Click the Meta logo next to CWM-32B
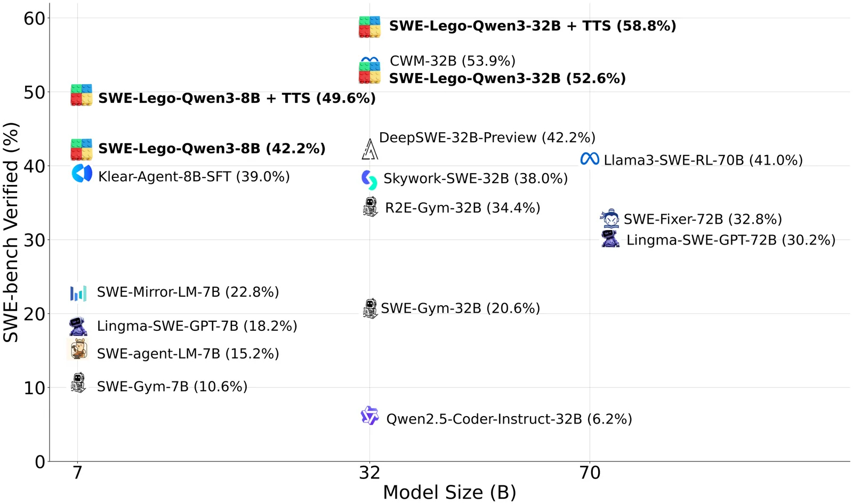853x504 pixels. (369, 60)
